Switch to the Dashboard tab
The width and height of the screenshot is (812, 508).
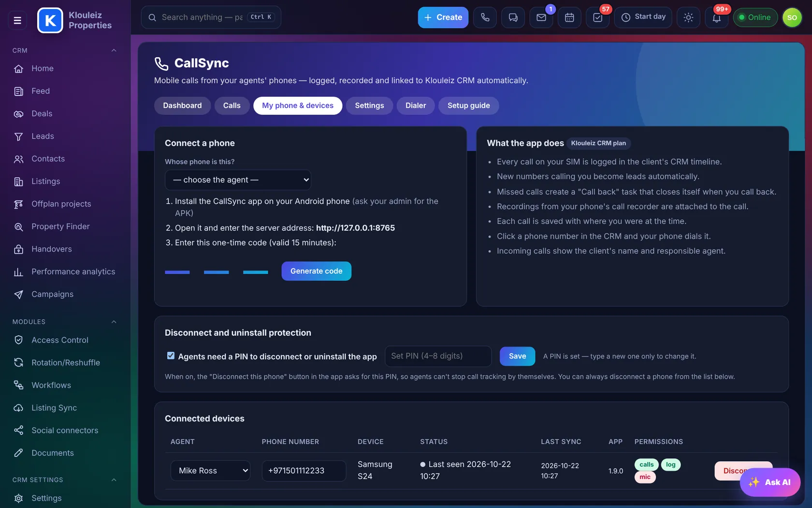[182, 105]
